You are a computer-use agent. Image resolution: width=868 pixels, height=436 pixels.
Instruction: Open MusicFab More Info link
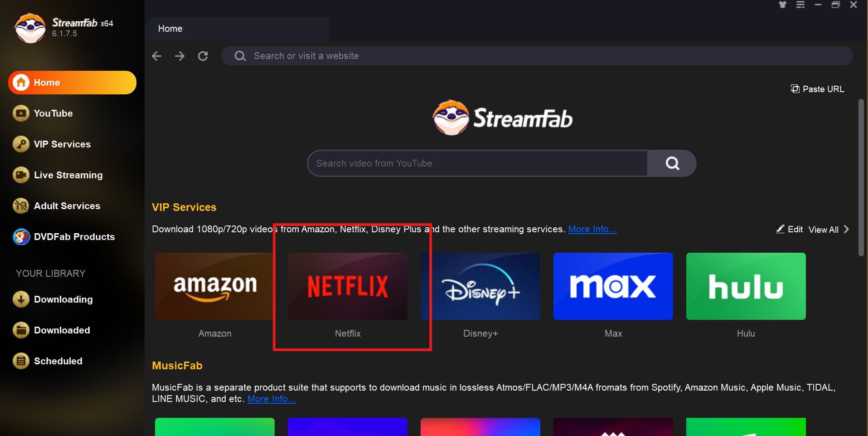272,399
